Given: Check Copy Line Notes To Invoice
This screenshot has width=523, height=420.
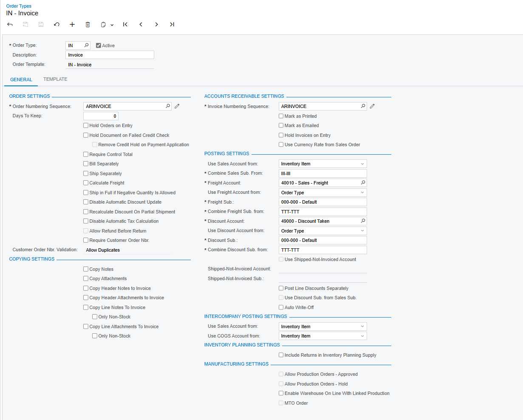Looking at the screenshot, I should pyautogui.click(x=86, y=307).
